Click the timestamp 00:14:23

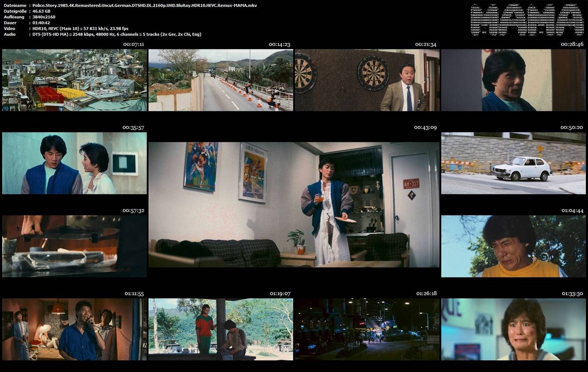click(279, 44)
